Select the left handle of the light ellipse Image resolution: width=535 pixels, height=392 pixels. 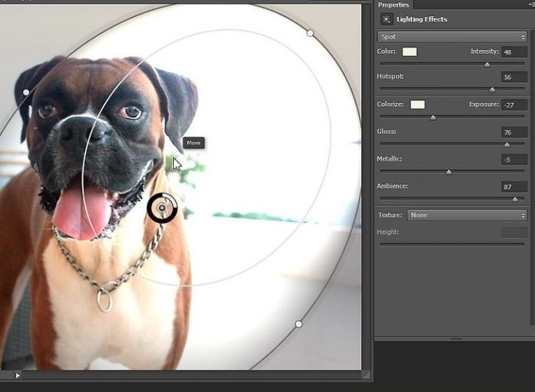(x=26, y=92)
